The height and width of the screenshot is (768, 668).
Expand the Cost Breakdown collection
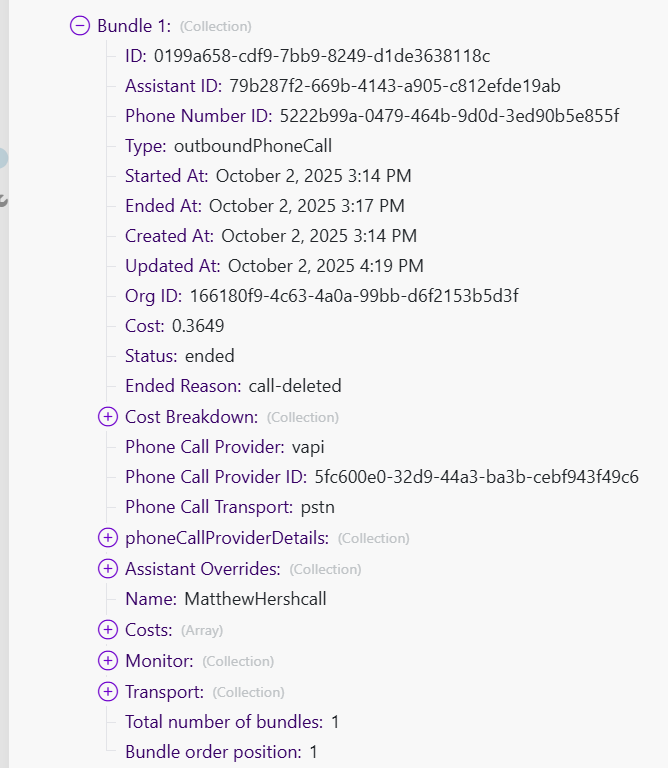point(108,417)
